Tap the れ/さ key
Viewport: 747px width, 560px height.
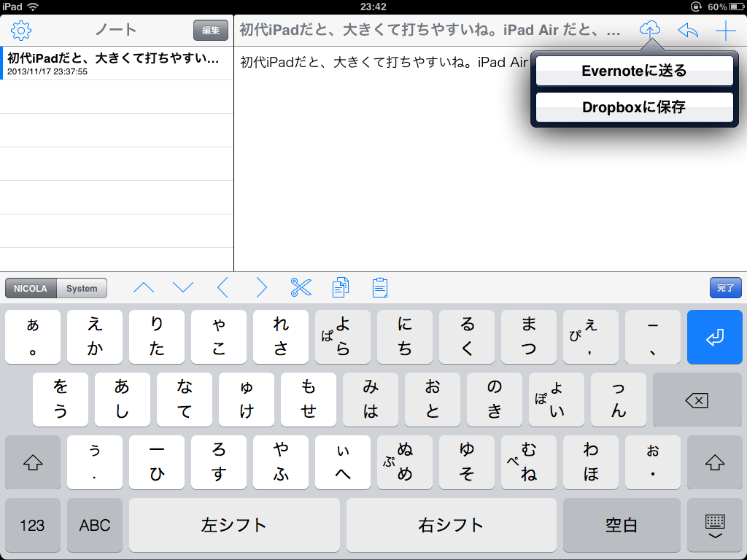[281, 337]
